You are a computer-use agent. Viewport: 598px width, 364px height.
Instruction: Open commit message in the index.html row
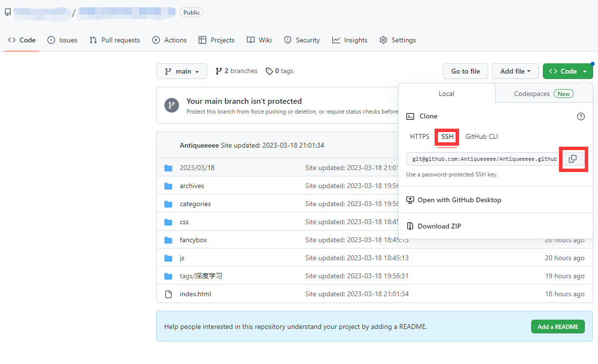point(357,294)
